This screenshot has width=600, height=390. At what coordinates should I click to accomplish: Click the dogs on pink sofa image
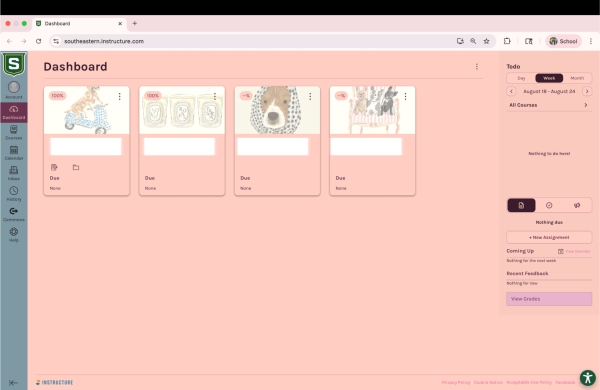click(x=372, y=110)
